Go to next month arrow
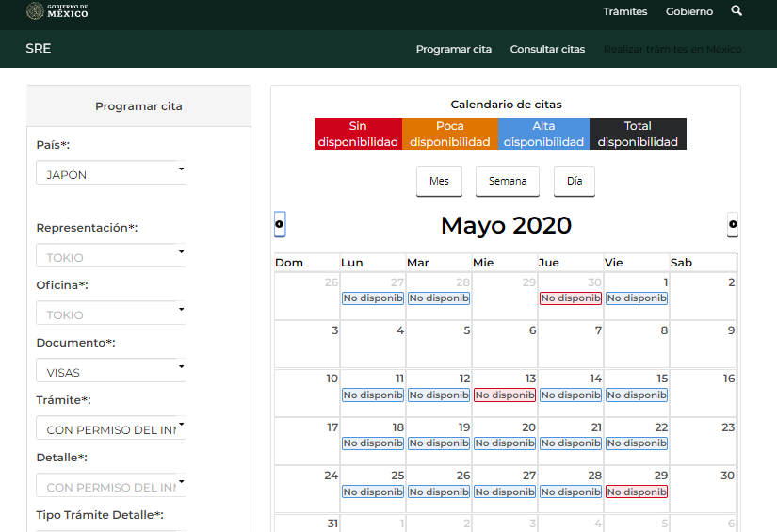 (733, 224)
